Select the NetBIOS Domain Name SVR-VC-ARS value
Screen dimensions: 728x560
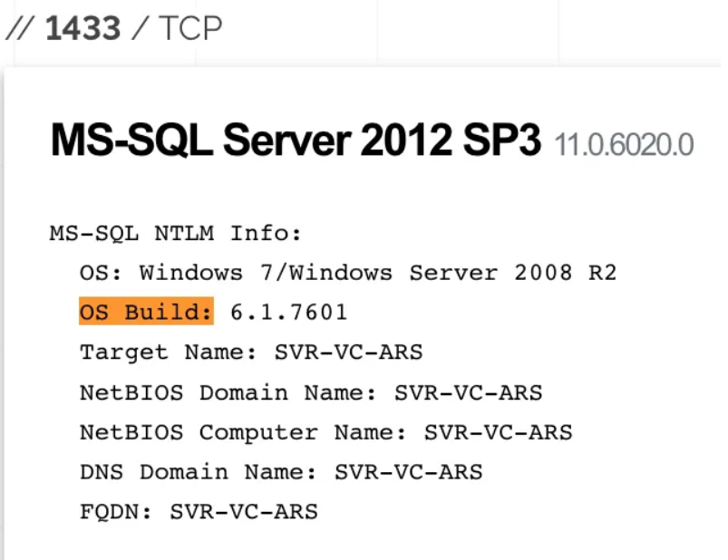pyautogui.click(x=468, y=392)
